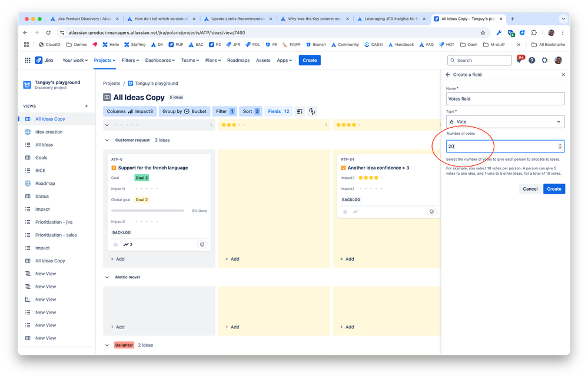Open the Sort 2 options
The width and height of the screenshot is (588, 379).
(x=251, y=111)
